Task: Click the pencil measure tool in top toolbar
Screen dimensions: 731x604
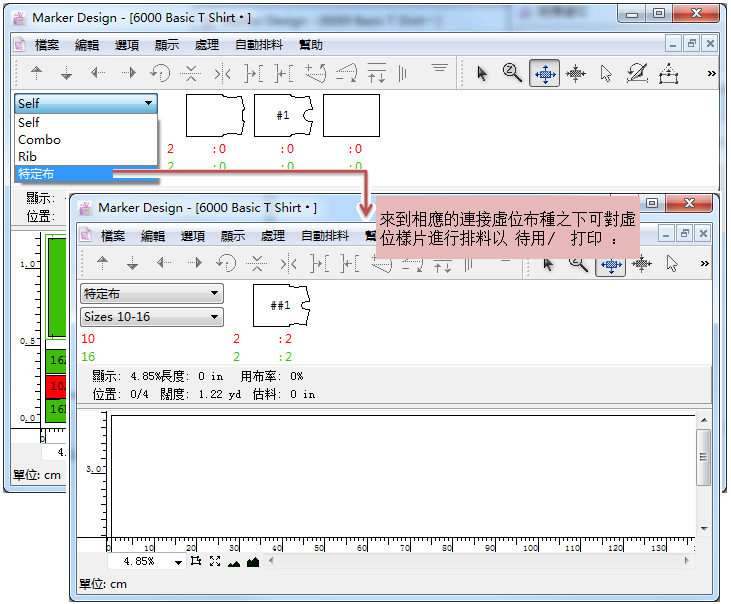Action: (637, 73)
